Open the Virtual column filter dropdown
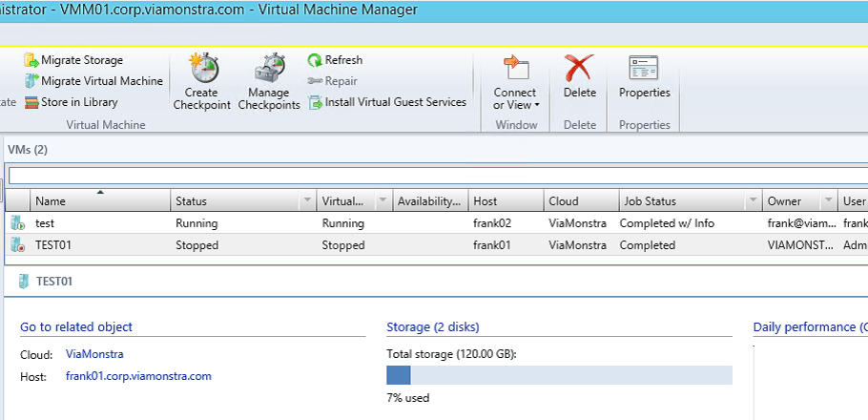Viewport: 868px width, 420px height. pyautogui.click(x=382, y=201)
